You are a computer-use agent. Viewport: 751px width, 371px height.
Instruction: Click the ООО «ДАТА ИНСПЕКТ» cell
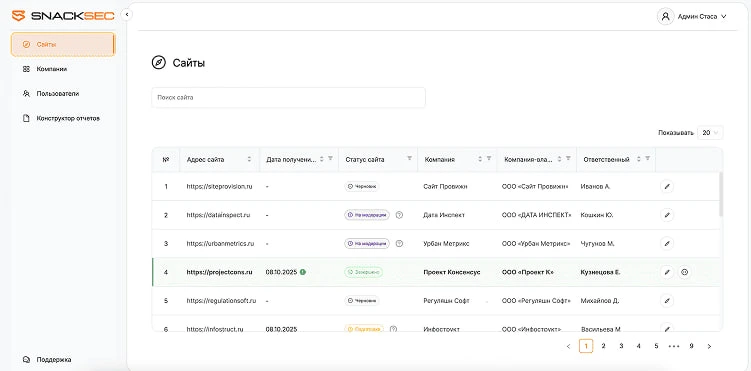coord(536,215)
